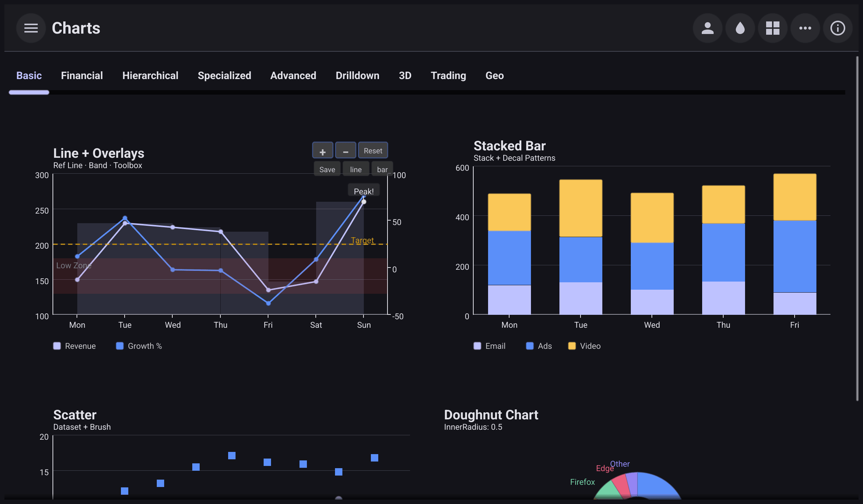This screenshot has width=863, height=504.
Task: Click Friday's blue Ads bar segment
Action: point(795,256)
